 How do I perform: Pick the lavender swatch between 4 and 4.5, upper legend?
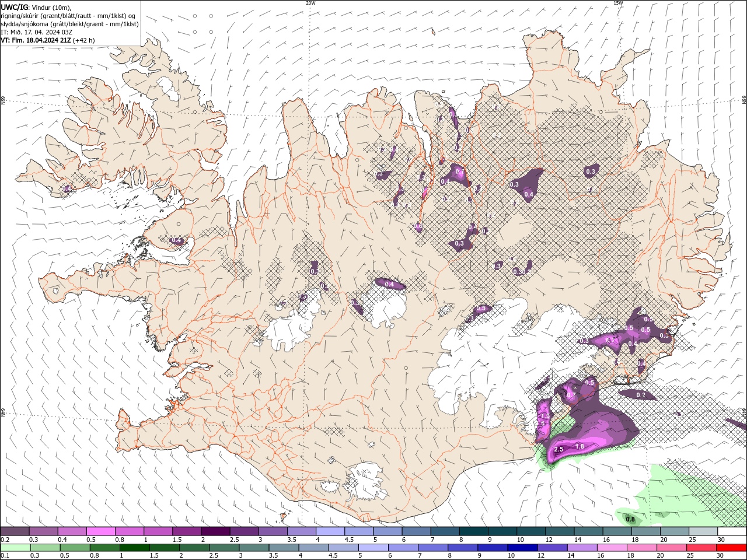click(330, 531)
